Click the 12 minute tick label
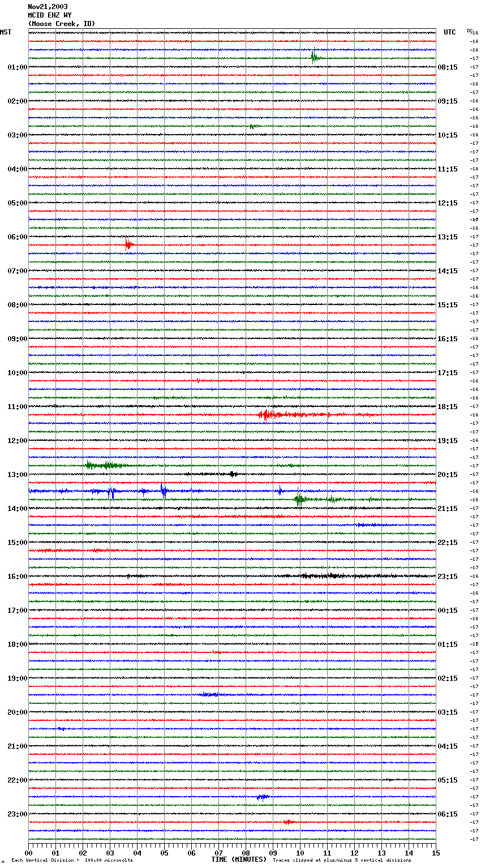The image size is (481, 868). coord(355,853)
